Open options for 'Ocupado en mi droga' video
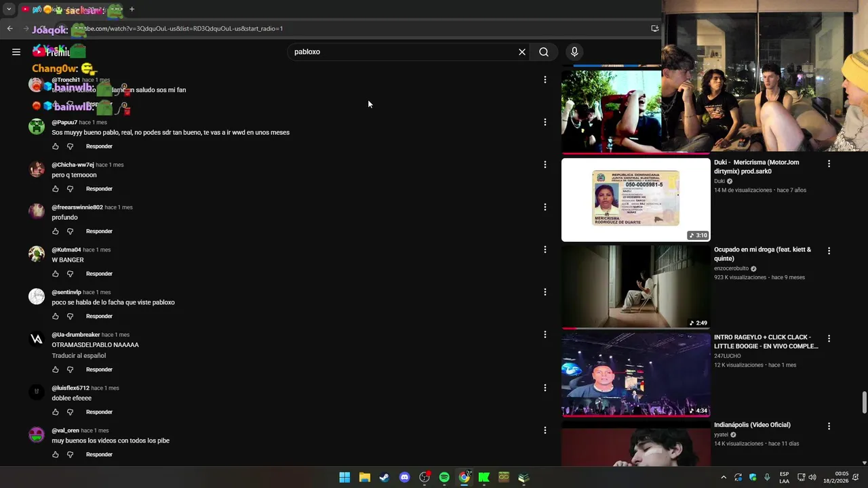868x488 pixels. click(829, 251)
